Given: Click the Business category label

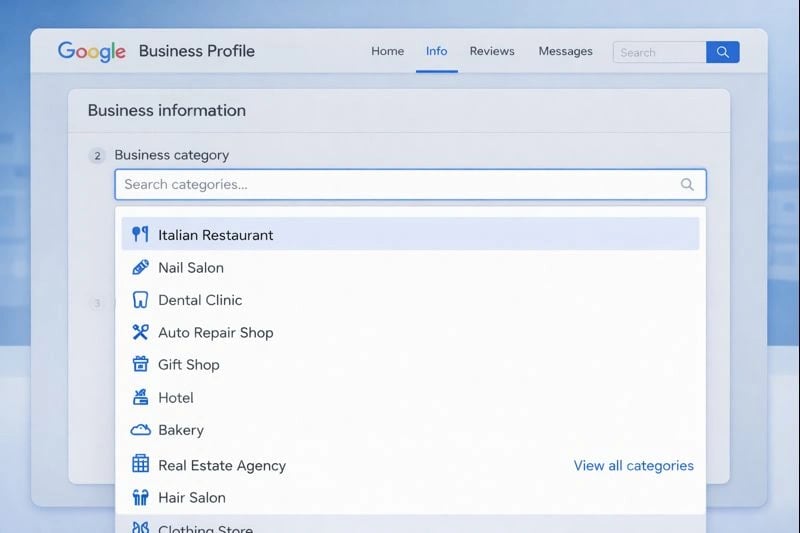Looking at the screenshot, I should click(x=172, y=155).
